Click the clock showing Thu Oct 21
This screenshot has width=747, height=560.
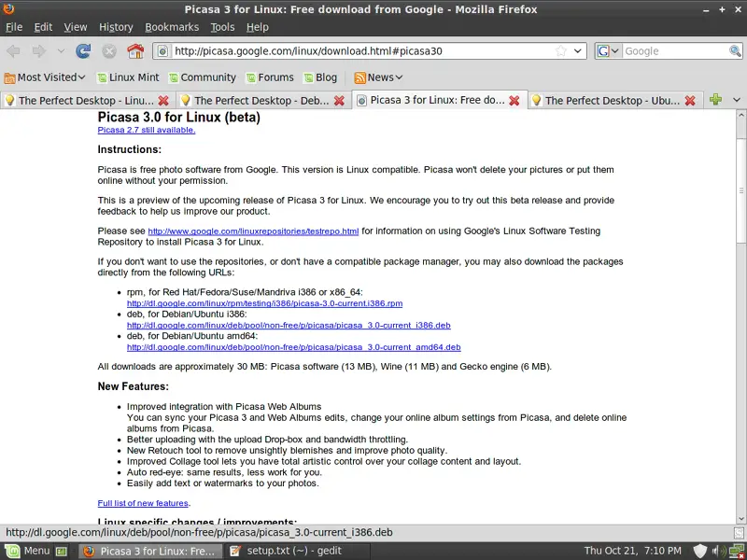[633, 551]
